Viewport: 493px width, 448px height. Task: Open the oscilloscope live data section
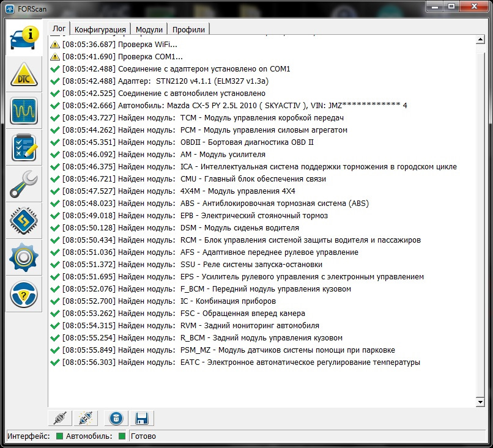point(24,111)
